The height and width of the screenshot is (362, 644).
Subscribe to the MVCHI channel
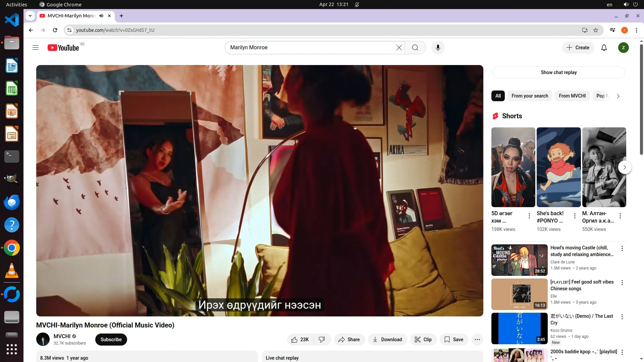tap(111, 340)
